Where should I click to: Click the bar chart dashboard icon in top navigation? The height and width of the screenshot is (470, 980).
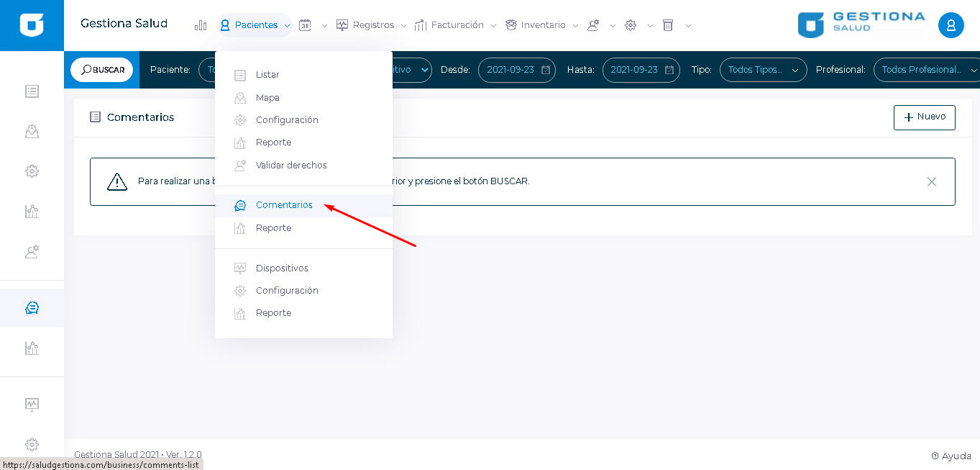pos(201,25)
